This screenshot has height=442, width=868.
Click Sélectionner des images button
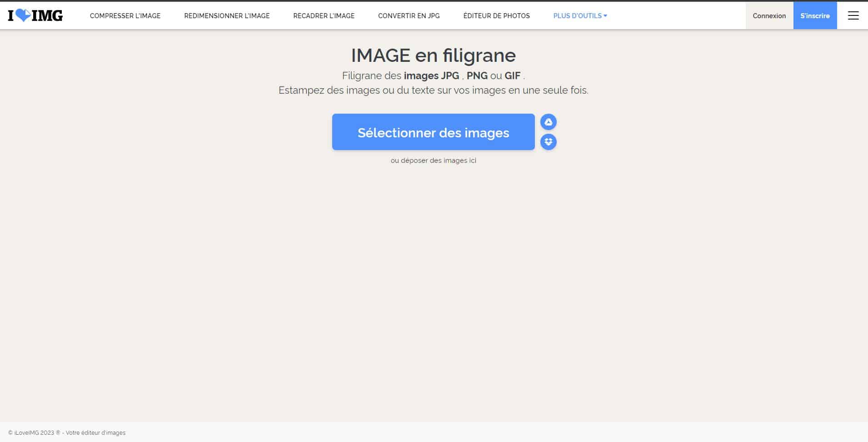pos(433,132)
